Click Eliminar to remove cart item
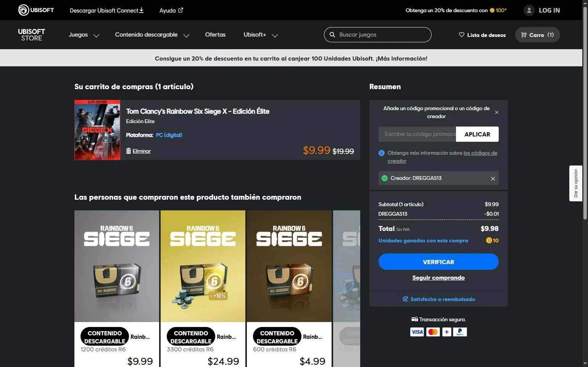 point(142,151)
